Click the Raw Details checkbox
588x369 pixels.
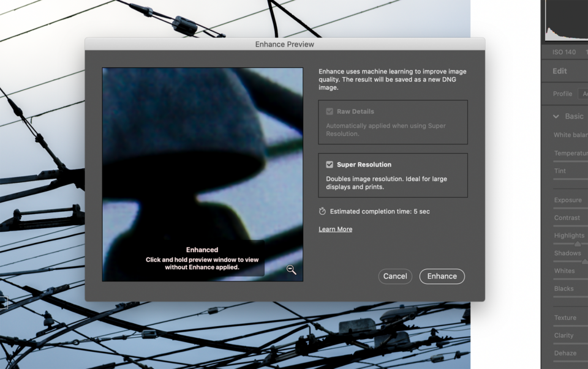[330, 112]
